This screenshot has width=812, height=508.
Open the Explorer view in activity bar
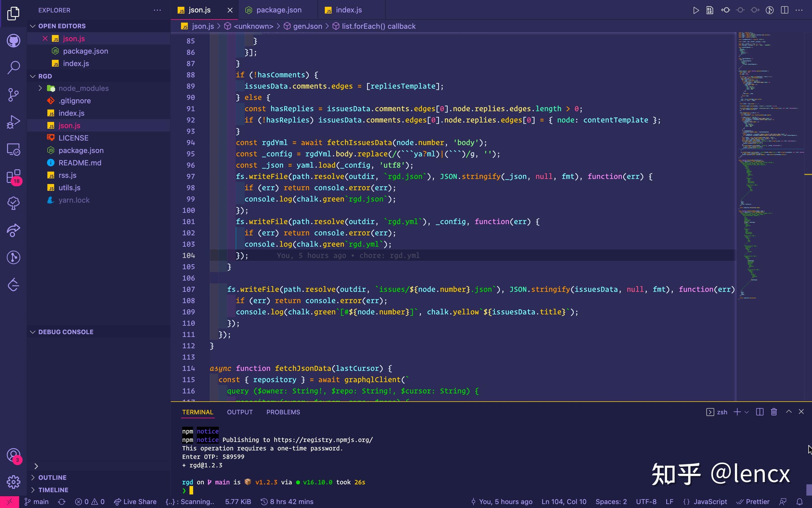(14, 14)
